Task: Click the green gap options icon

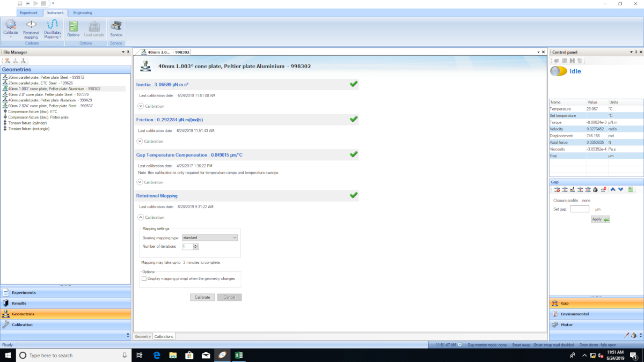Action: click(631, 189)
